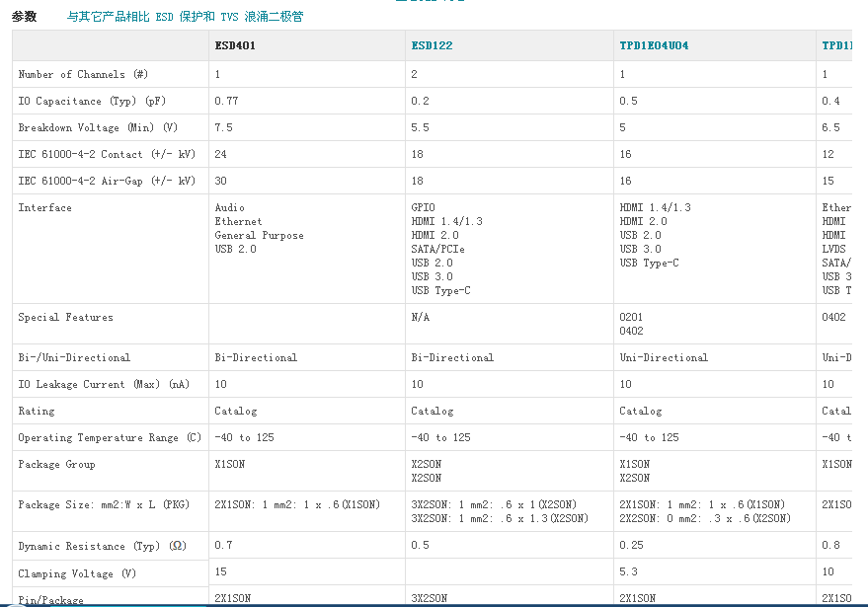Click the Number of Channels row label
This screenshot has width=868, height=607.
[x=72, y=74]
